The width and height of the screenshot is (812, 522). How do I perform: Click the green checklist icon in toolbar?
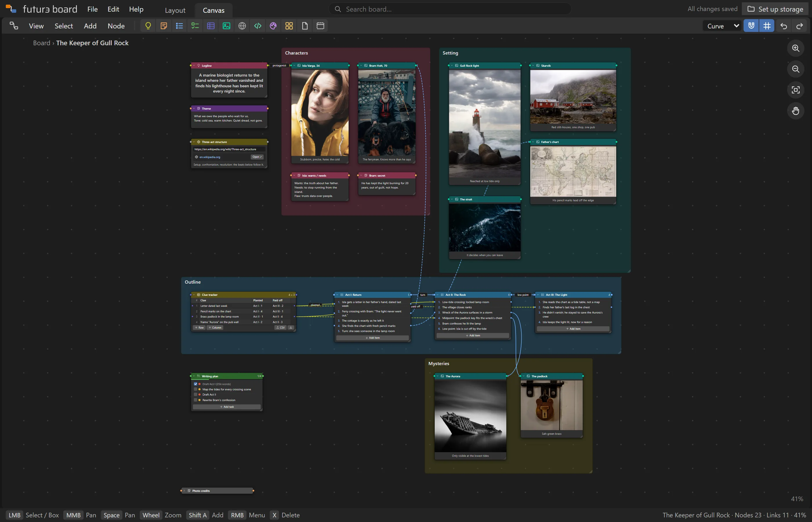(x=195, y=26)
